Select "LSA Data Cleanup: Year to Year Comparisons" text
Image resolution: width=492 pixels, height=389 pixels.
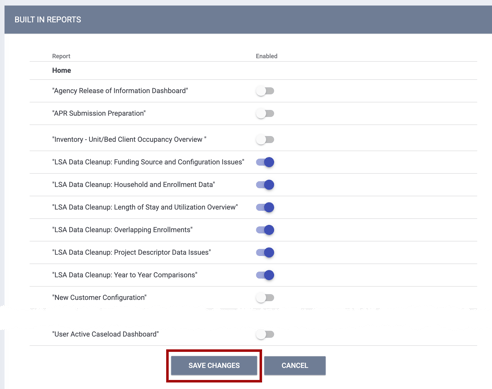(x=125, y=275)
